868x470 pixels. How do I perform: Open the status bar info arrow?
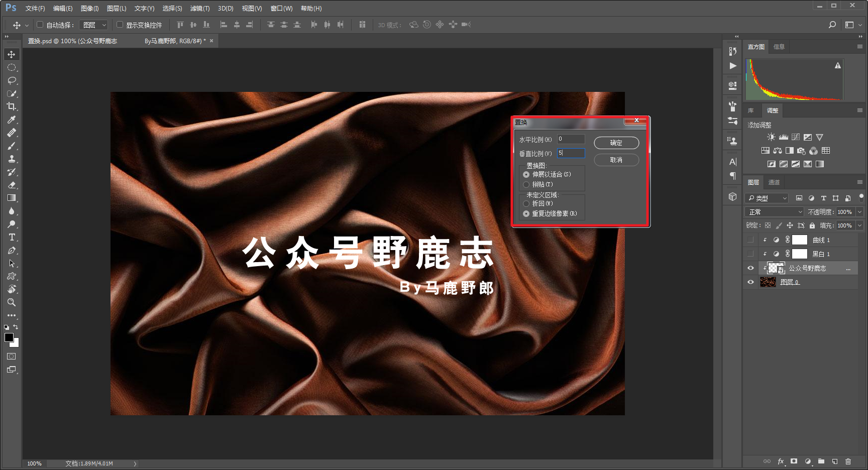135,464
